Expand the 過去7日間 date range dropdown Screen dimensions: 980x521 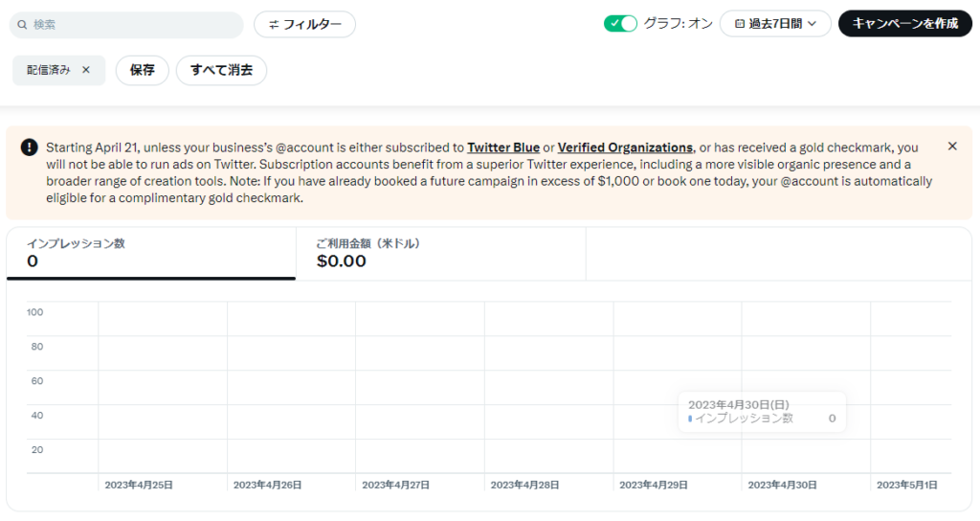(775, 24)
